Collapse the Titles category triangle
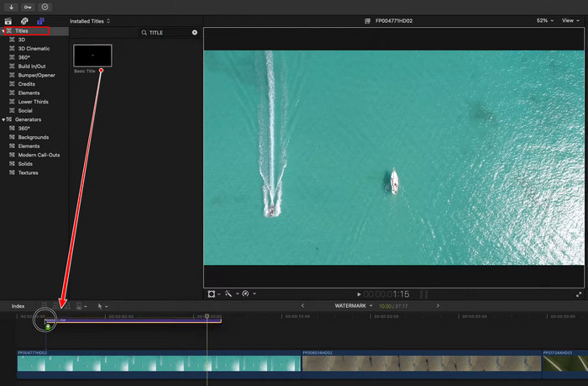 click(x=3, y=31)
